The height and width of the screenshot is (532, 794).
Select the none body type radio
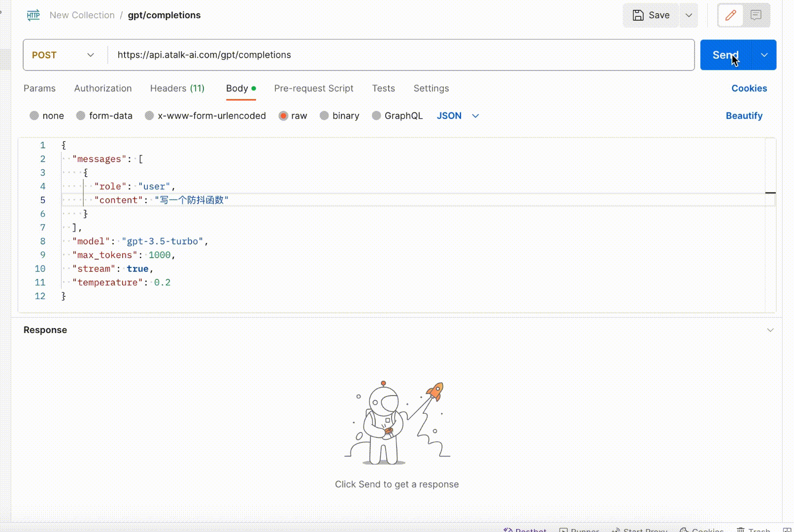tap(34, 116)
